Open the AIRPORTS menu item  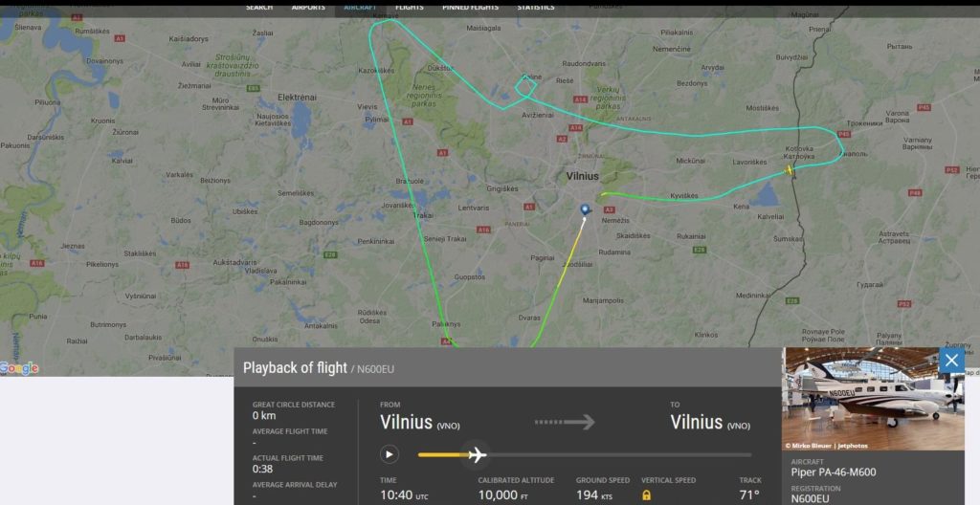308,8
